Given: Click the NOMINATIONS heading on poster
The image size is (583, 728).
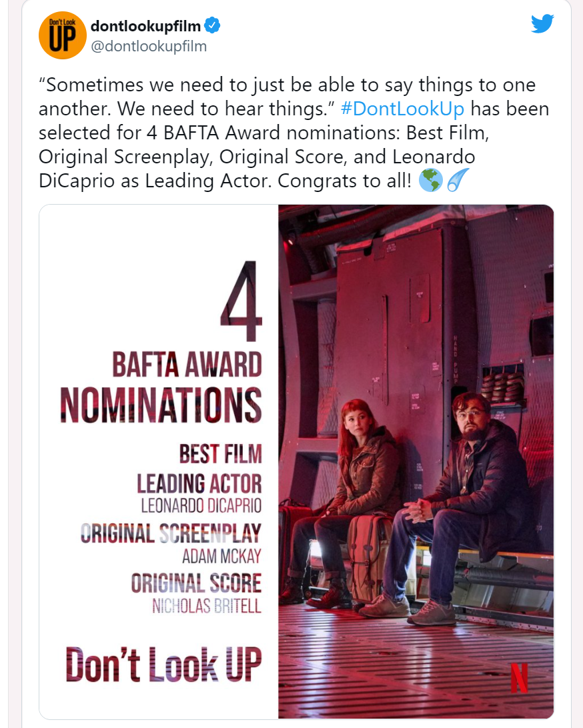Looking at the screenshot, I should tap(161, 405).
